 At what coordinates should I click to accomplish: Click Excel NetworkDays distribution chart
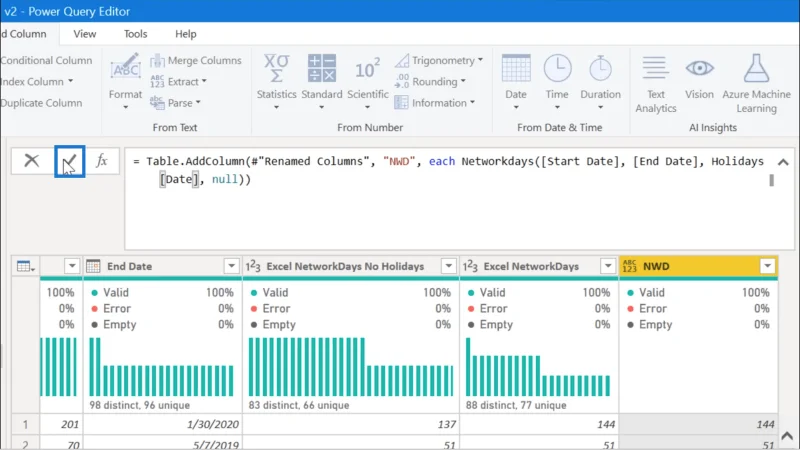coord(538,367)
